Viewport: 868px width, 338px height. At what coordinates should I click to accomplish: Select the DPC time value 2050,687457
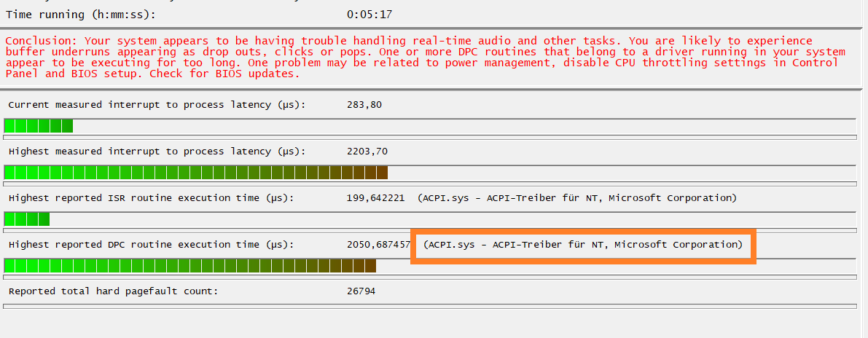378,244
